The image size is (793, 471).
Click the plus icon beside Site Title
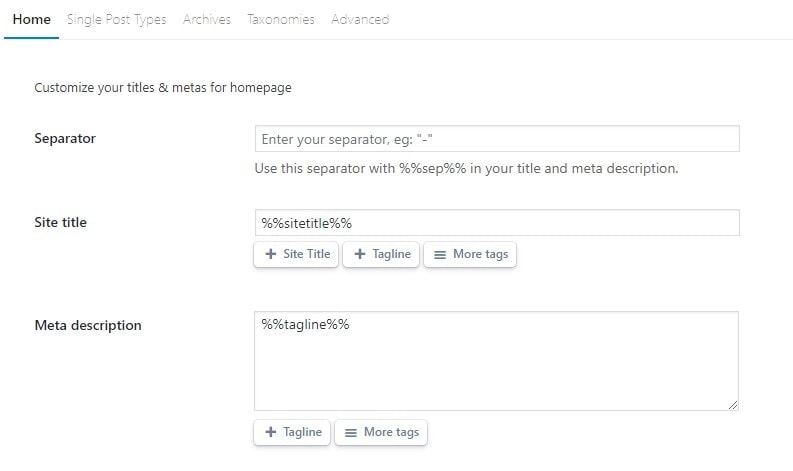pos(270,254)
